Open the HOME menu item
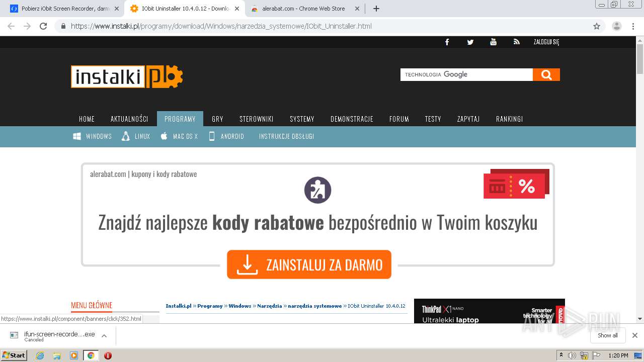644x362 pixels. point(87,119)
